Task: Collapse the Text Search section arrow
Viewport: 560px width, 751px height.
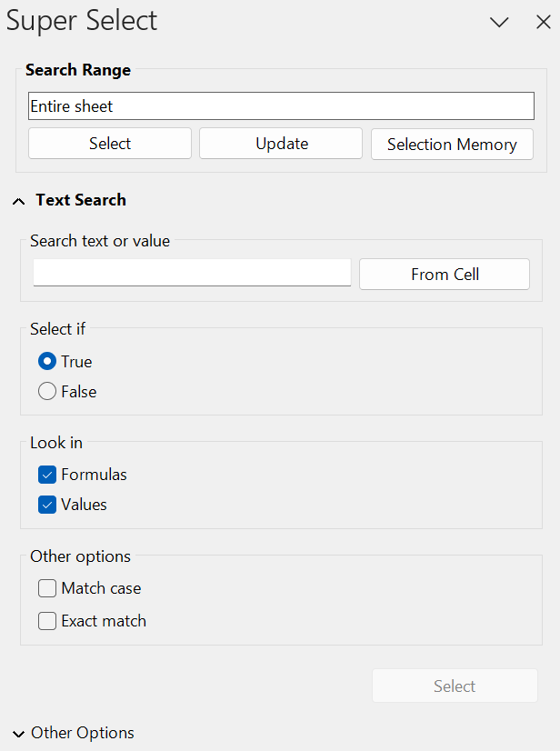Action: 19,201
